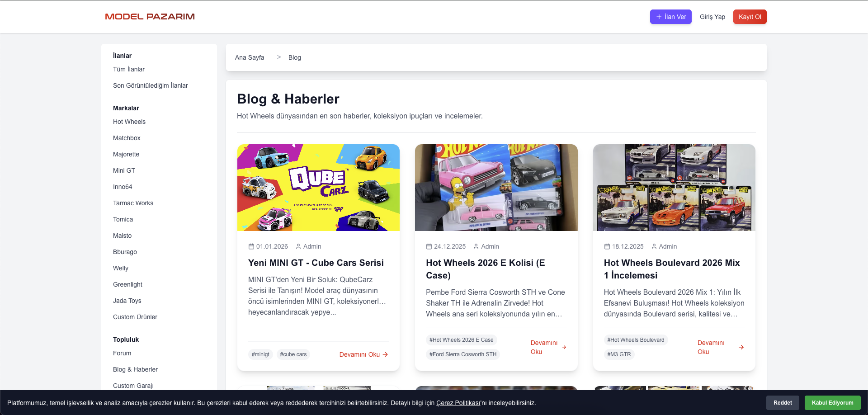Click the #Ford Sierra Cosworth STH tag
This screenshot has height=415, width=868.
462,354
